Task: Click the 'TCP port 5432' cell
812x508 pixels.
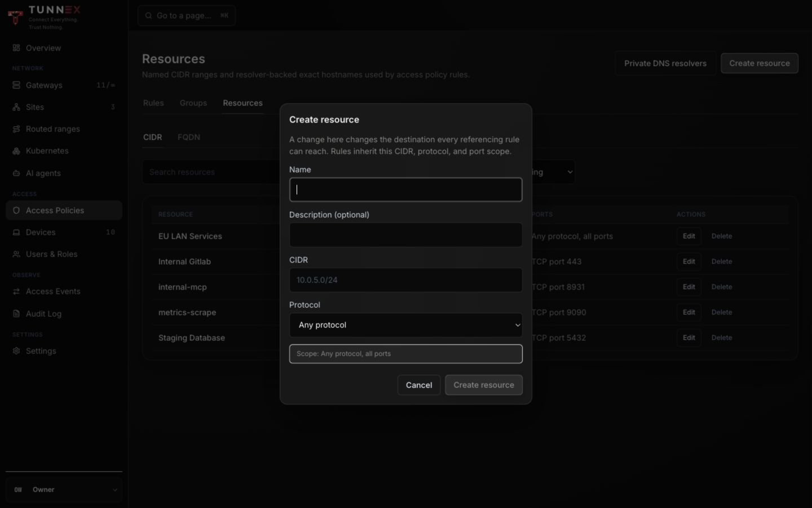Action: (559, 338)
